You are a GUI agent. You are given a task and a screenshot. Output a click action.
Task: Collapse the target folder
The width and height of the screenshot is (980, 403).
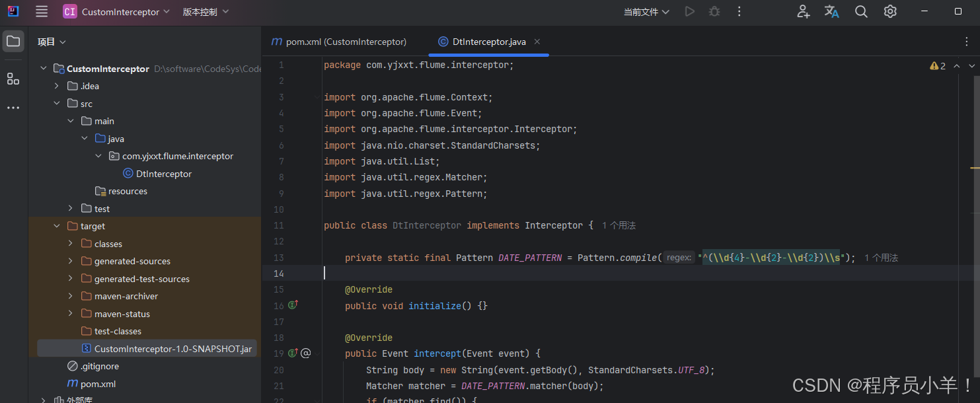[57, 226]
